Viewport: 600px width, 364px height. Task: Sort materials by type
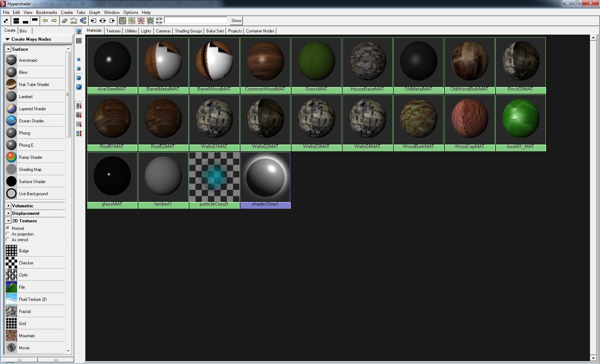[x=79, y=115]
